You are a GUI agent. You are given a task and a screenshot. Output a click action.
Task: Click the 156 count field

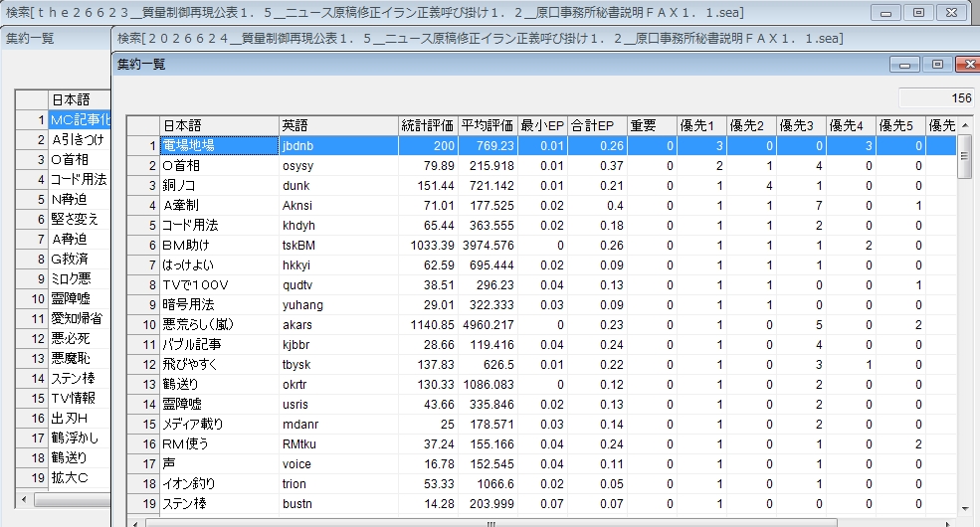(935, 98)
